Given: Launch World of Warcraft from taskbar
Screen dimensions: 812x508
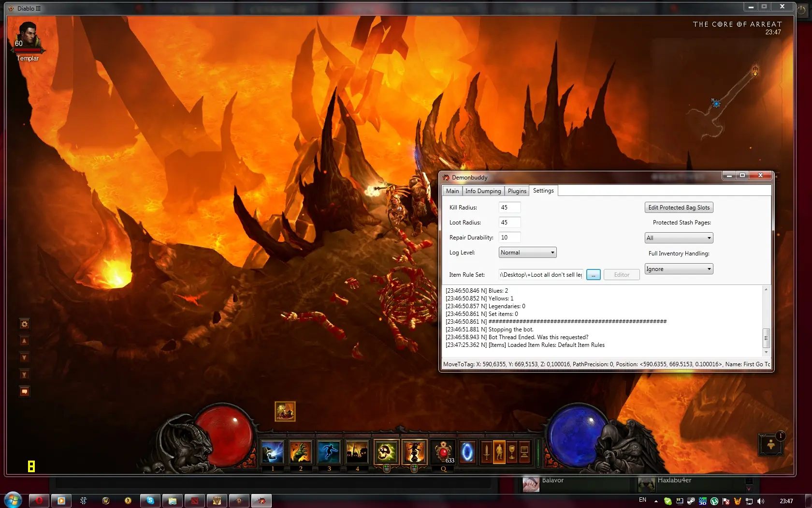Looking at the screenshot, I should tap(106, 501).
